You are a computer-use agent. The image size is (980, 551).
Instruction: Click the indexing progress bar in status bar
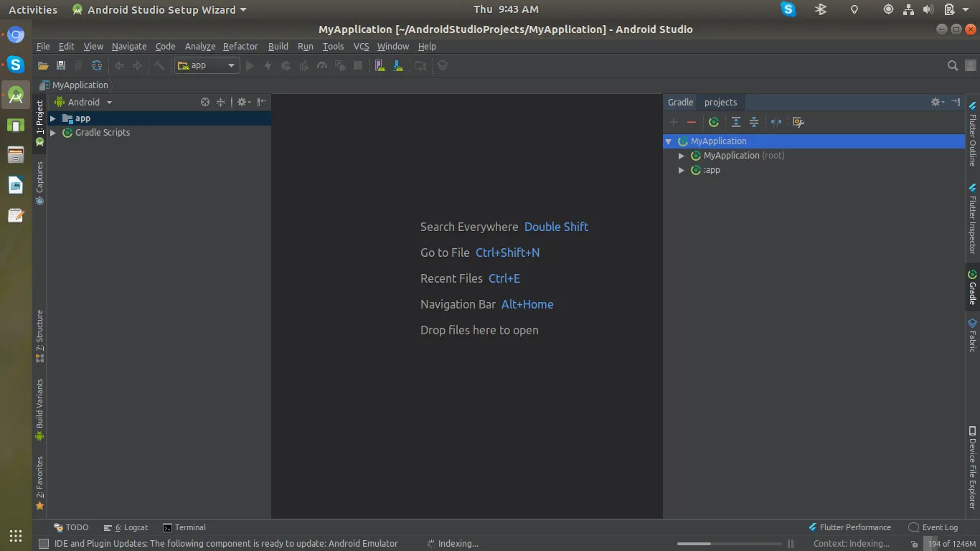point(731,544)
